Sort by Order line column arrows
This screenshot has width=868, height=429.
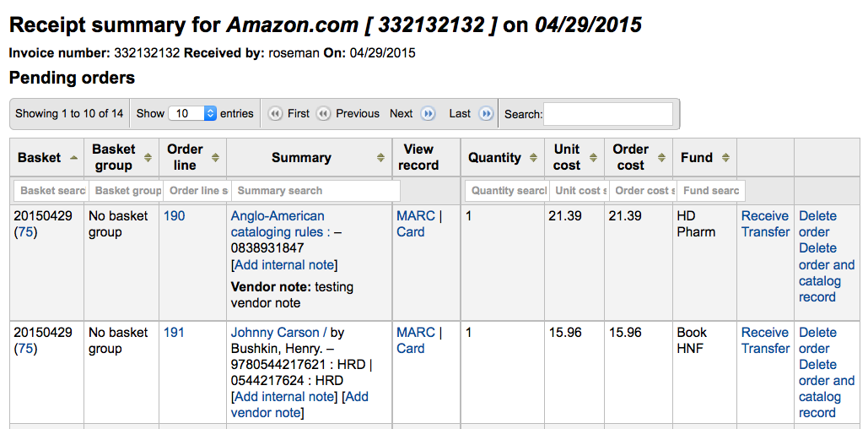tap(215, 158)
